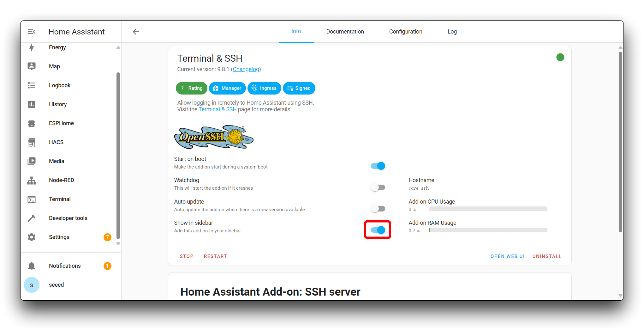Click the seeed user avatar
Image resolution: width=644 pixels, height=331 pixels.
32,285
